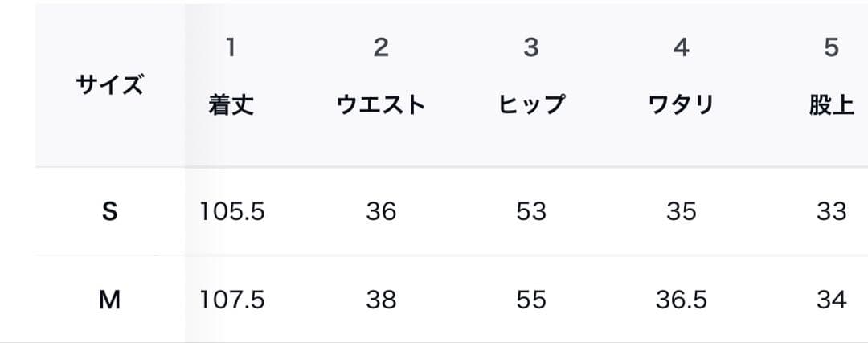Select the S waist value 36
Viewport: 868px width, 343px height.
[x=381, y=212]
